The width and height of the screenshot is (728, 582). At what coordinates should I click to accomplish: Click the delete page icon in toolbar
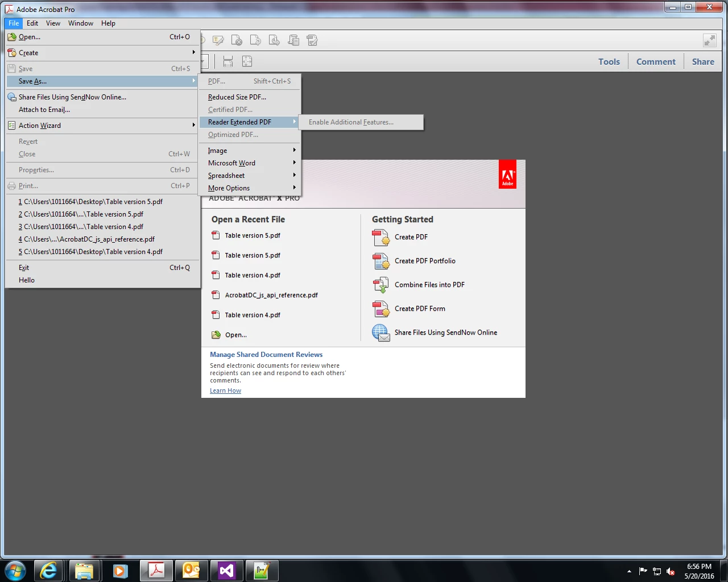pos(237,40)
